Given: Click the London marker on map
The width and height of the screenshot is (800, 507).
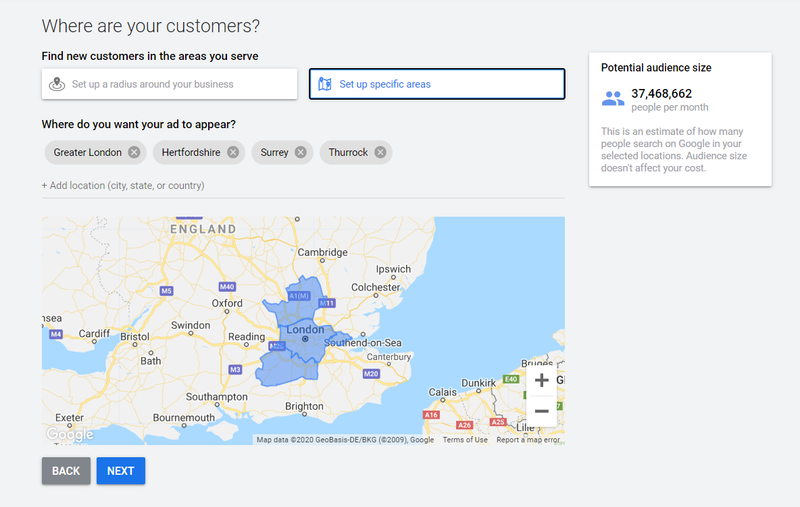Looking at the screenshot, I should [x=305, y=339].
